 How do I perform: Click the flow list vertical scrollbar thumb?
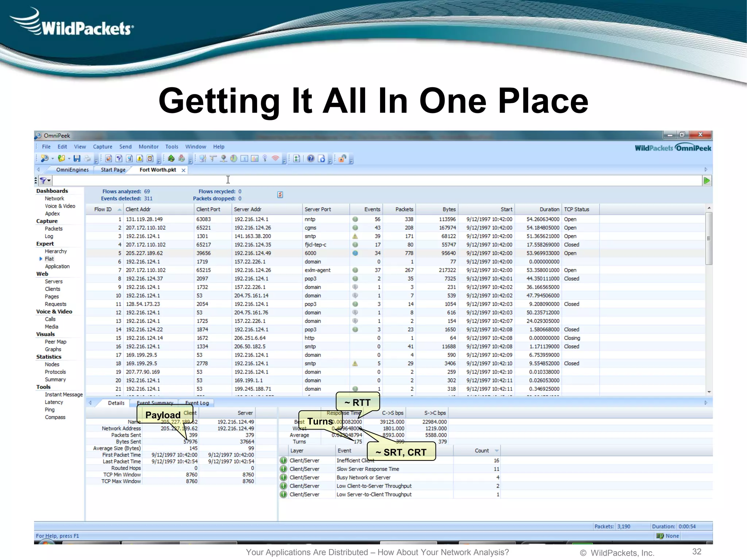(709, 239)
